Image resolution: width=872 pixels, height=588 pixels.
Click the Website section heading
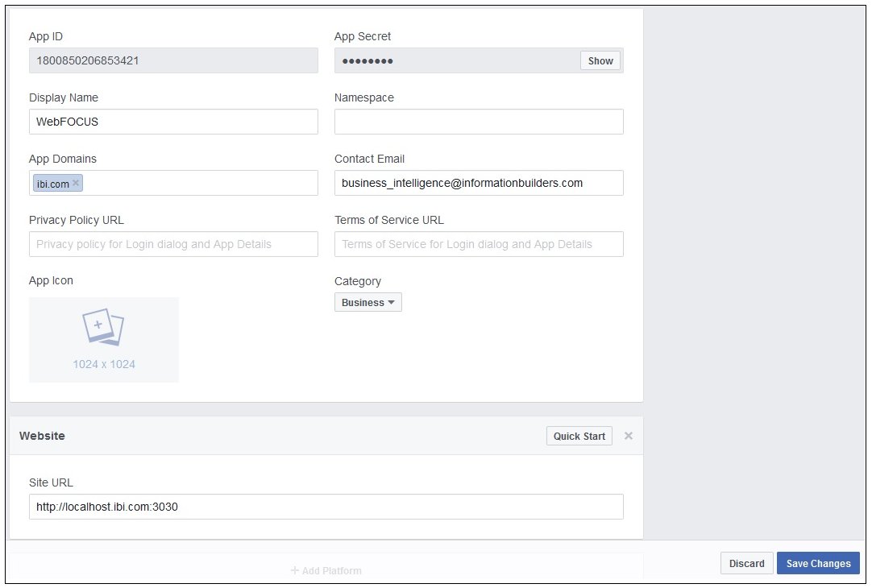click(42, 436)
